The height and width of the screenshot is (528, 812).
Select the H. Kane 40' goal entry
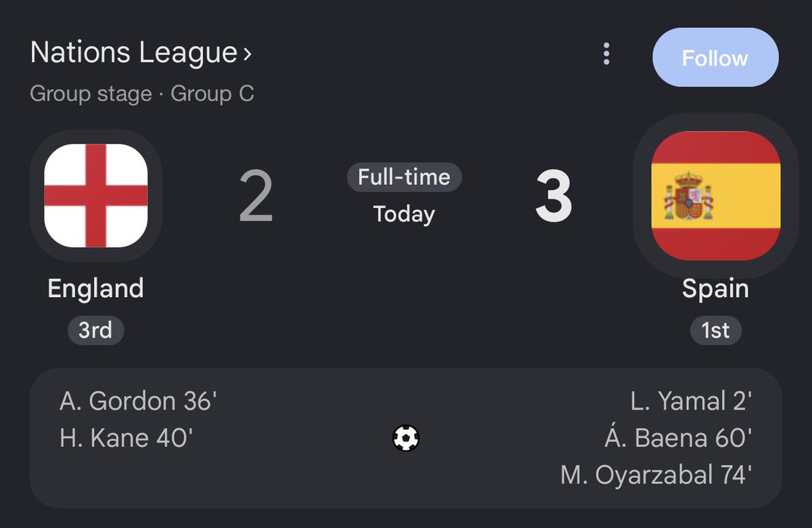(x=127, y=438)
